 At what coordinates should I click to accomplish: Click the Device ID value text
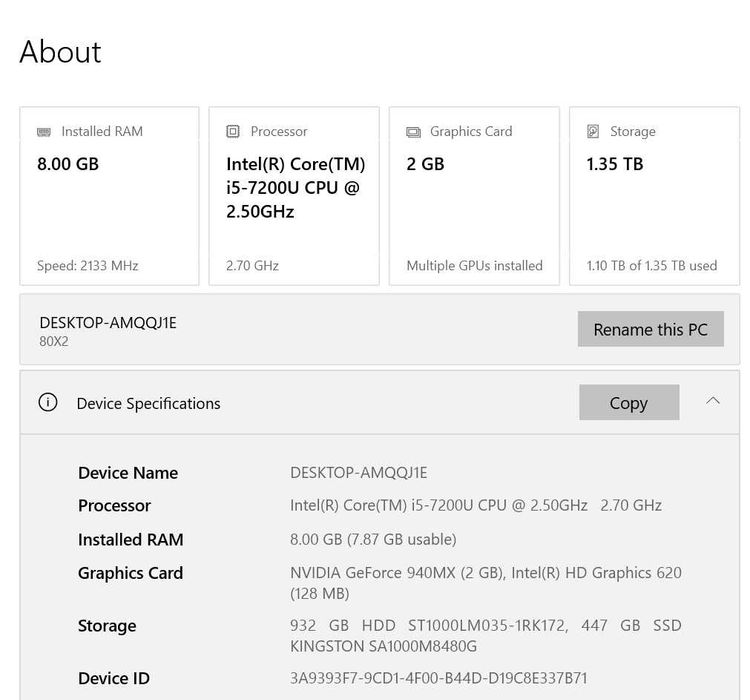pyautogui.click(x=439, y=678)
